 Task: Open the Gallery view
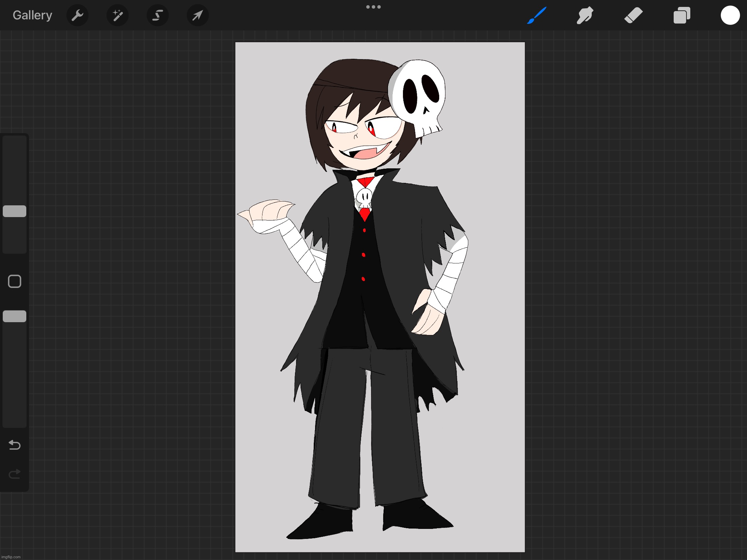coord(33,15)
